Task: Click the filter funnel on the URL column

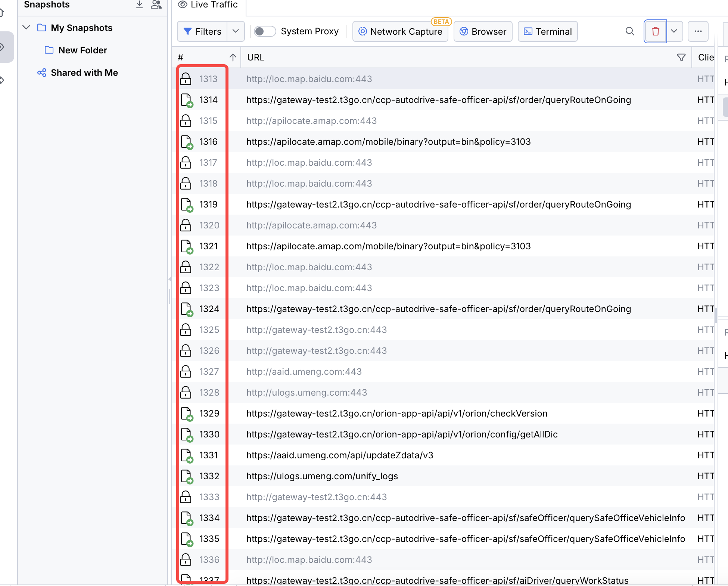Action: [681, 57]
